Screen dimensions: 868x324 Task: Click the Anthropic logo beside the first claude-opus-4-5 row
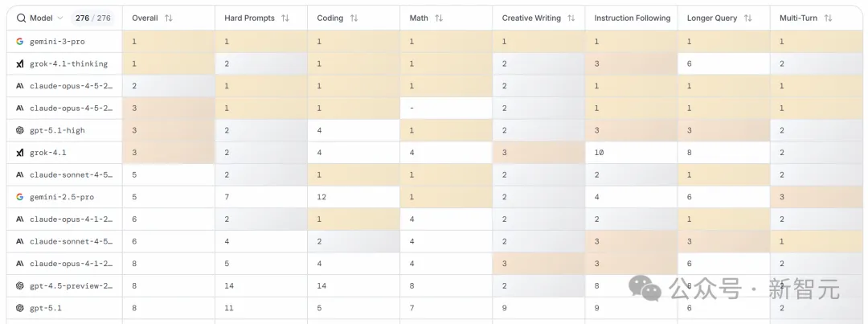[20, 85]
